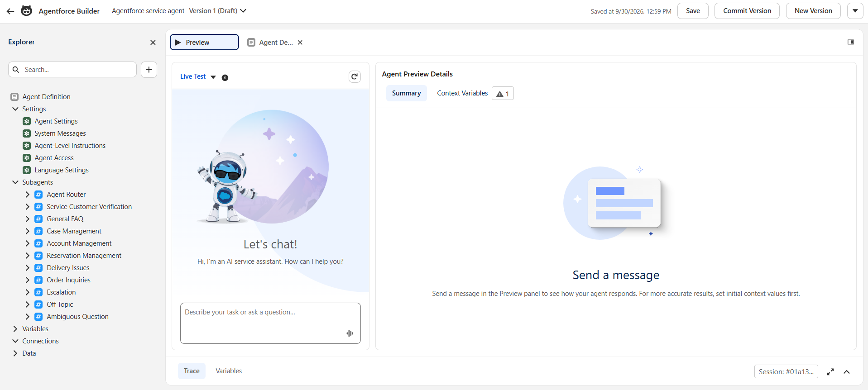Viewport: 868px width, 390px height.
Task: Collapse the Connections section
Action: (x=15, y=341)
